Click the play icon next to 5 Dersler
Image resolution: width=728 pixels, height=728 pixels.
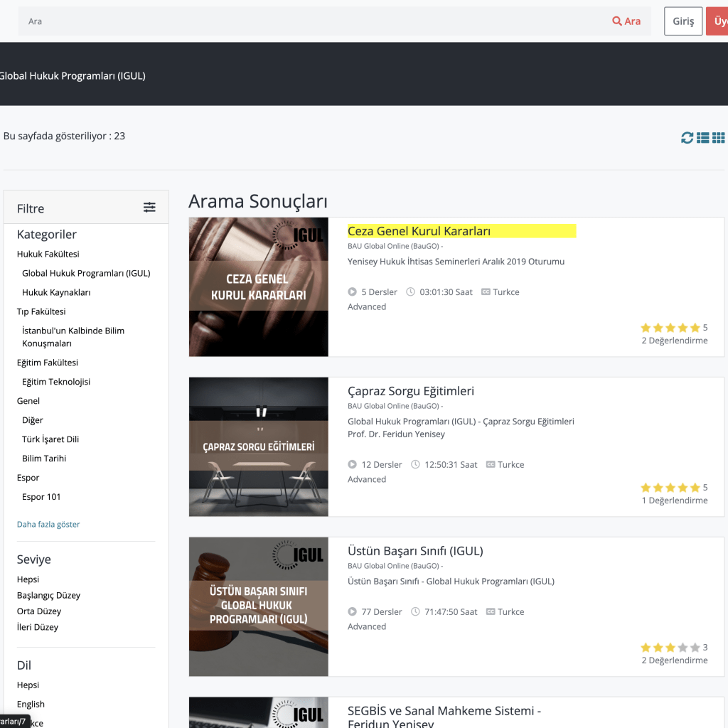(352, 291)
